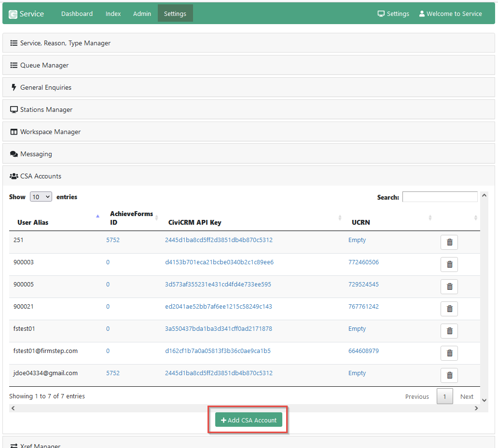Screen dimensions: 498x448
Task: Open the Admin nav item
Action: [142, 14]
